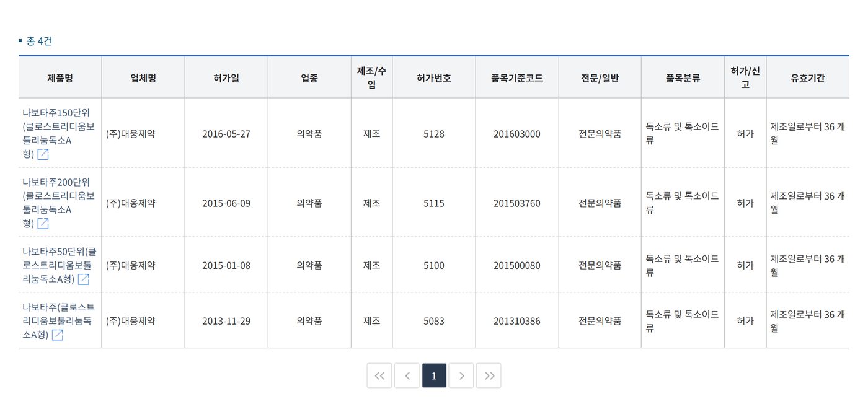Open external link icon for 나보타주150단위
This screenshot has height=404, width=868.
(x=43, y=154)
